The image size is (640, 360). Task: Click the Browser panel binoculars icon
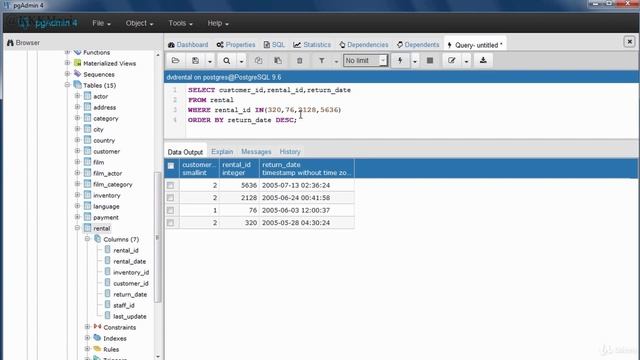coord(10,42)
